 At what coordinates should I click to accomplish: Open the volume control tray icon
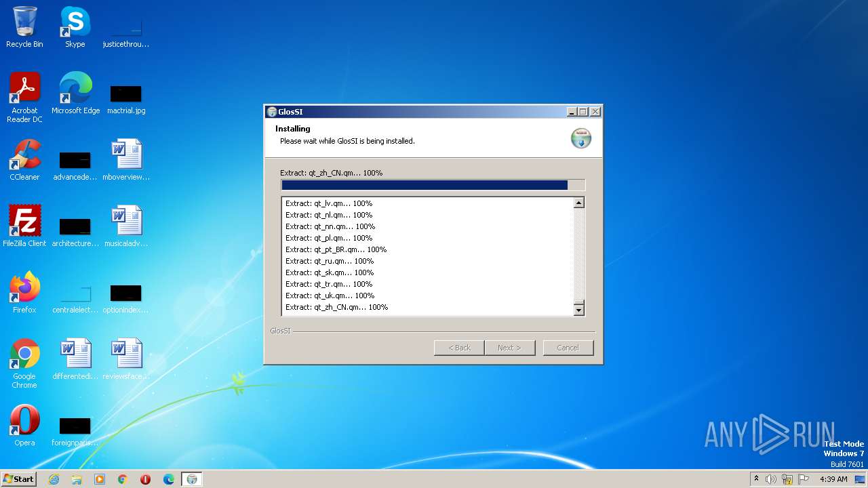click(x=771, y=479)
